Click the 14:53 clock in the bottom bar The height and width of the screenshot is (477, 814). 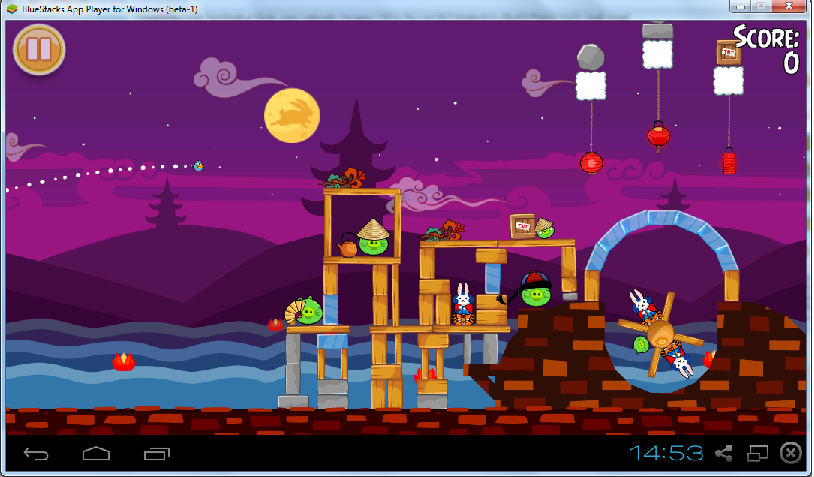(x=667, y=453)
